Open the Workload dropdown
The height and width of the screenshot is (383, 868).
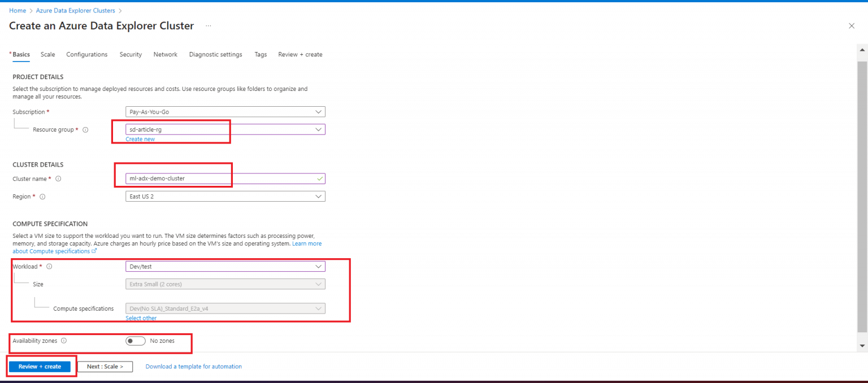point(225,266)
